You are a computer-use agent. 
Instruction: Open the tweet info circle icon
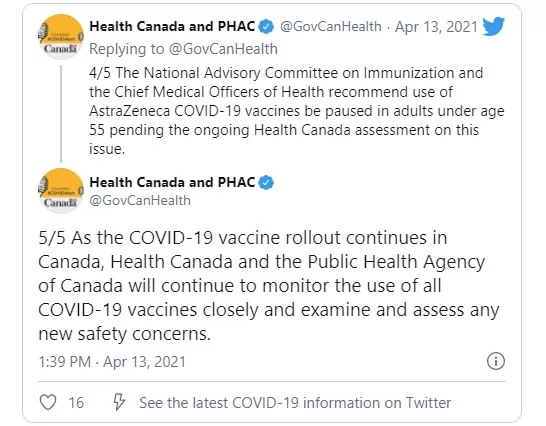click(x=496, y=361)
